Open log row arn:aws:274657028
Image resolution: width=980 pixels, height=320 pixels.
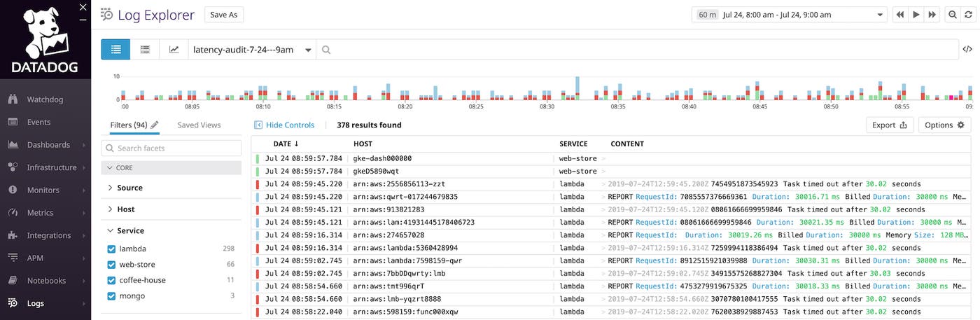click(612, 235)
